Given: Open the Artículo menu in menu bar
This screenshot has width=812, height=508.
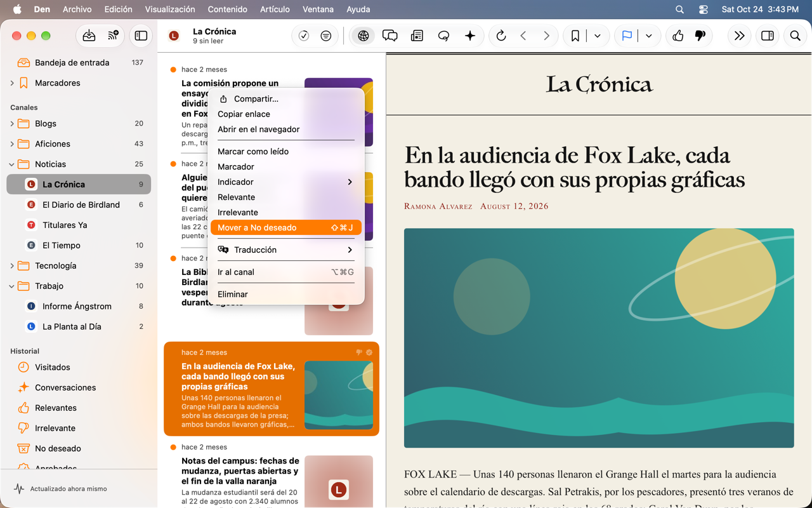Looking at the screenshot, I should coord(275,10).
